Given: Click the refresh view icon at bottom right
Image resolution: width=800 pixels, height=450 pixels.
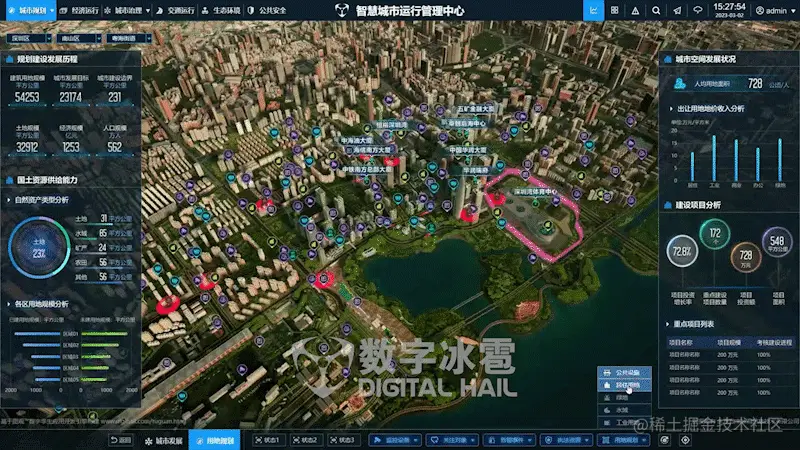Looking at the screenshot, I should pos(664,440).
